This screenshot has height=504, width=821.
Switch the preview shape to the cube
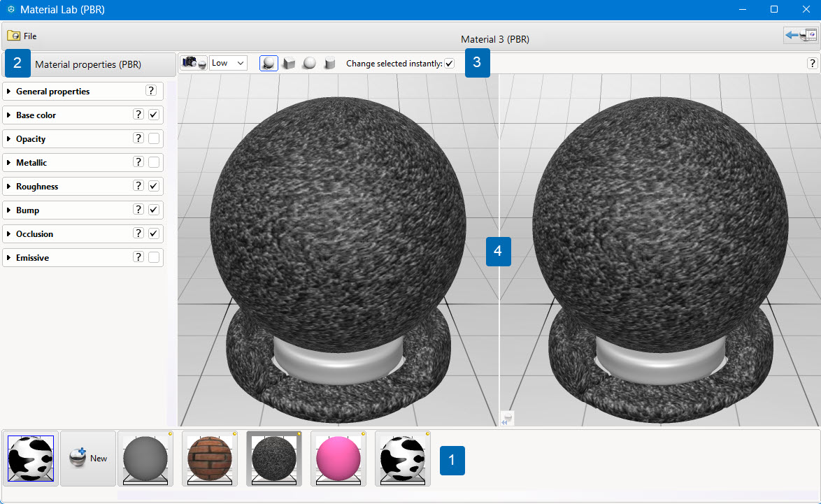tap(289, 64)
